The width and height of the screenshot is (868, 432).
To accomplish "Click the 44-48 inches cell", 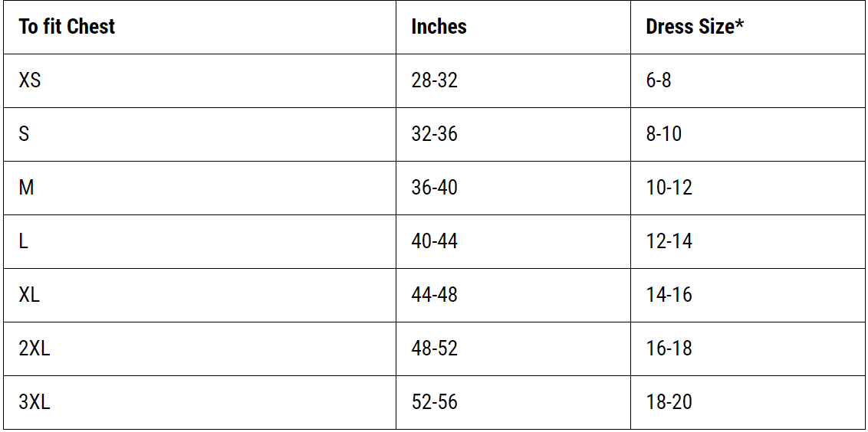I will tap(434, 295).
